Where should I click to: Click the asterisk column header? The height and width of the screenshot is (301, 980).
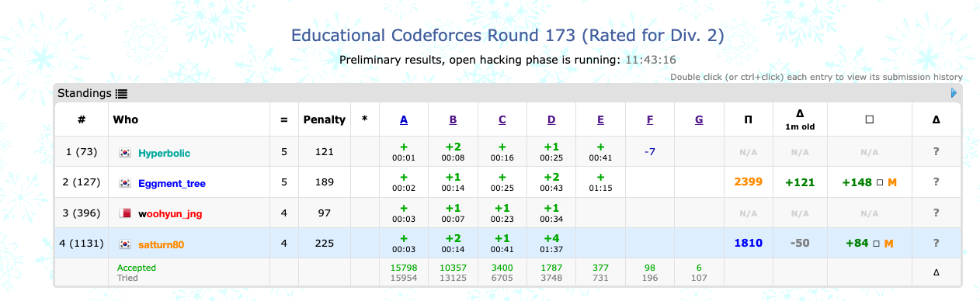(x=364, y=119)
